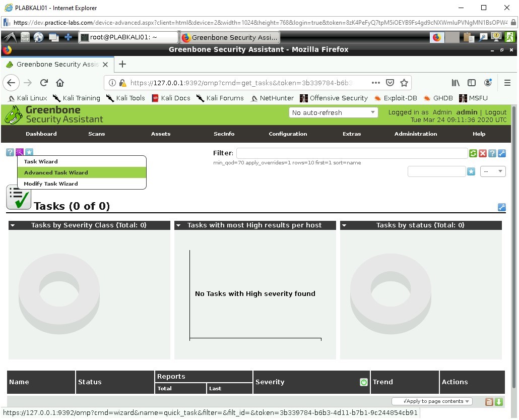
Task: Open the Filter help question-mark icon
Action: pos(492,153)
